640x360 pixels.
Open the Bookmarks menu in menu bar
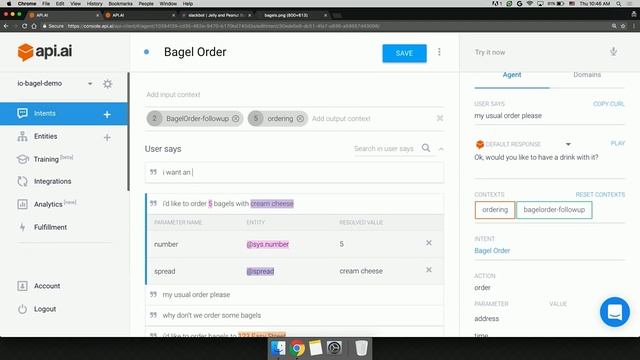coord(120,4)
